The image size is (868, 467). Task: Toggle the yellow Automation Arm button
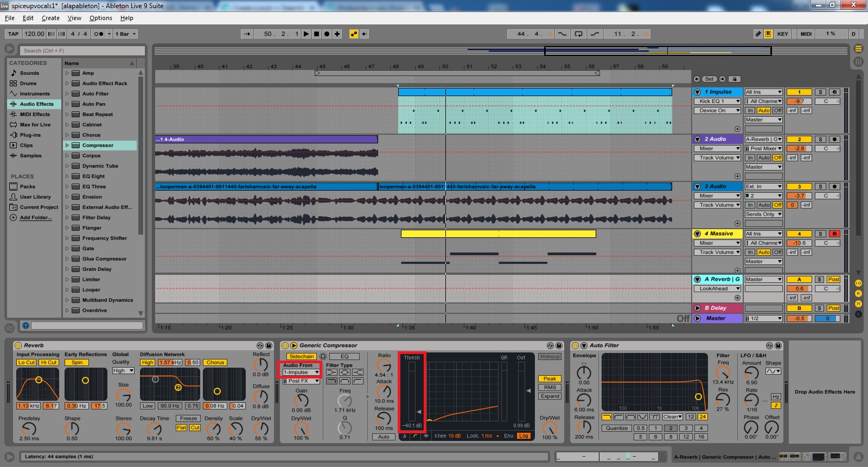click(x=354, y=34)
